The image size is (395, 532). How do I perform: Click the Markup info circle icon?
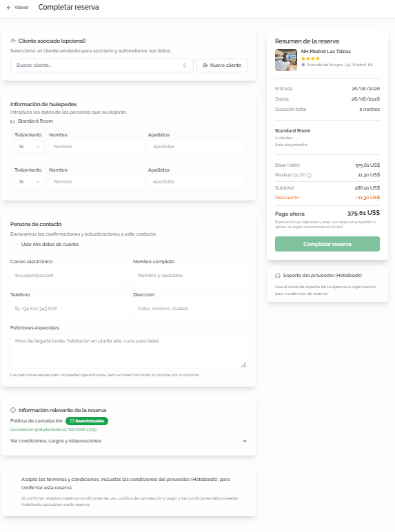(309, 176)
